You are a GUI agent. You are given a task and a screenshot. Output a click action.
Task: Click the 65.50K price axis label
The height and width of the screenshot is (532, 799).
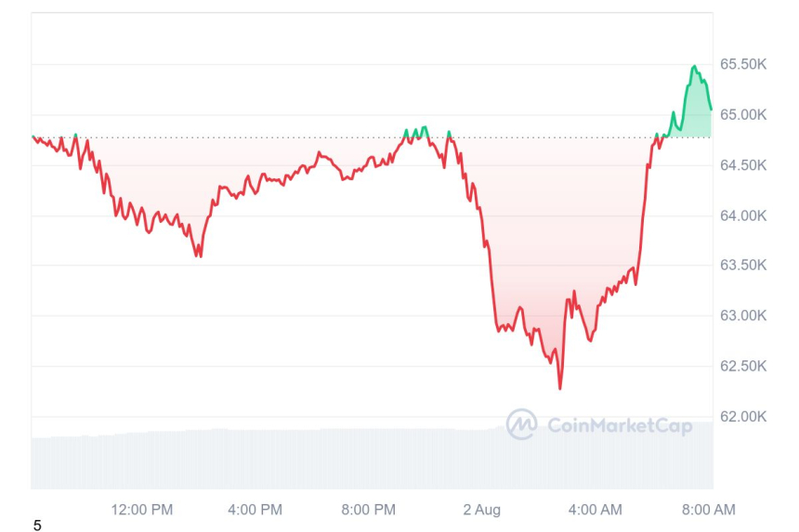(744, 64)
